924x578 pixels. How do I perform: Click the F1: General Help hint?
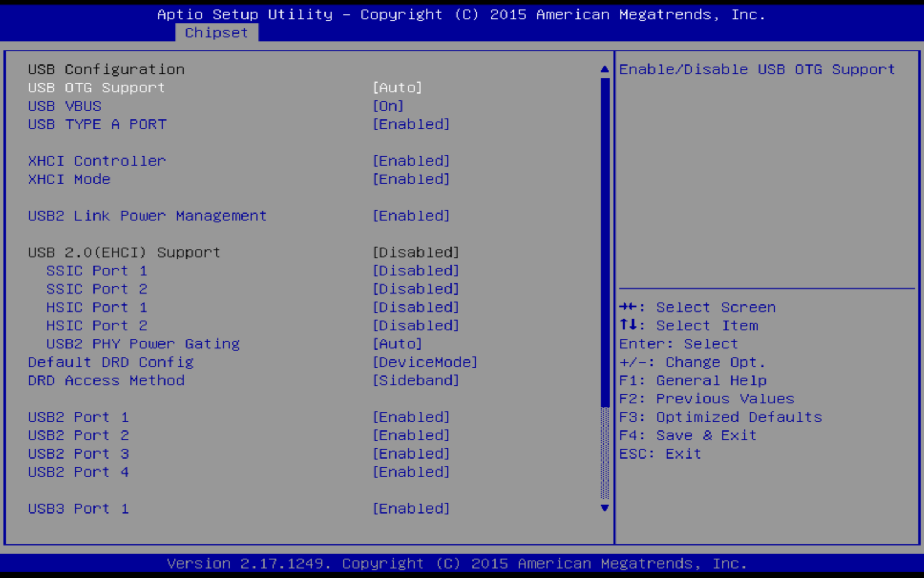[693, 380]
